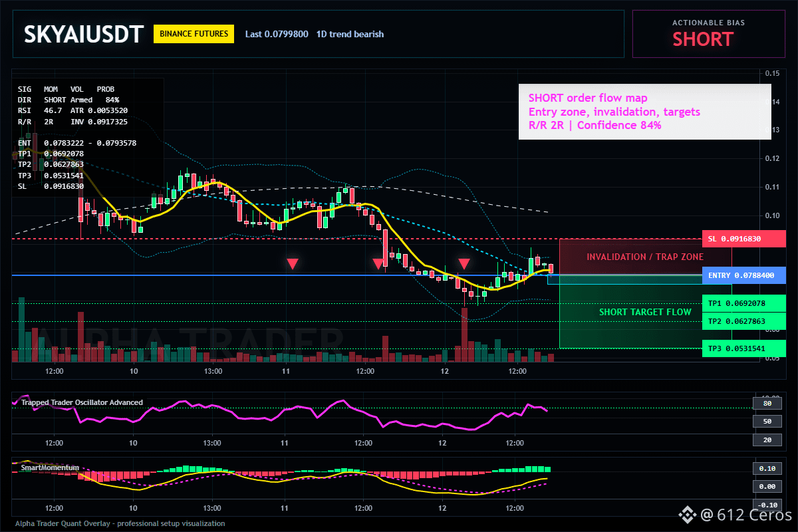Select the TP3 0.0531541 green price tag

tap(743, 348)
